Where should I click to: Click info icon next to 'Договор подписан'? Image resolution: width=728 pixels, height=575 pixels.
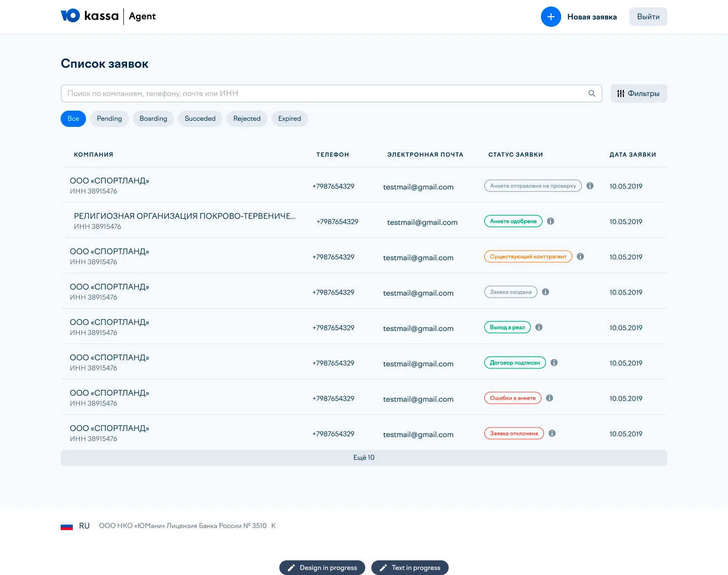[554, 363]
